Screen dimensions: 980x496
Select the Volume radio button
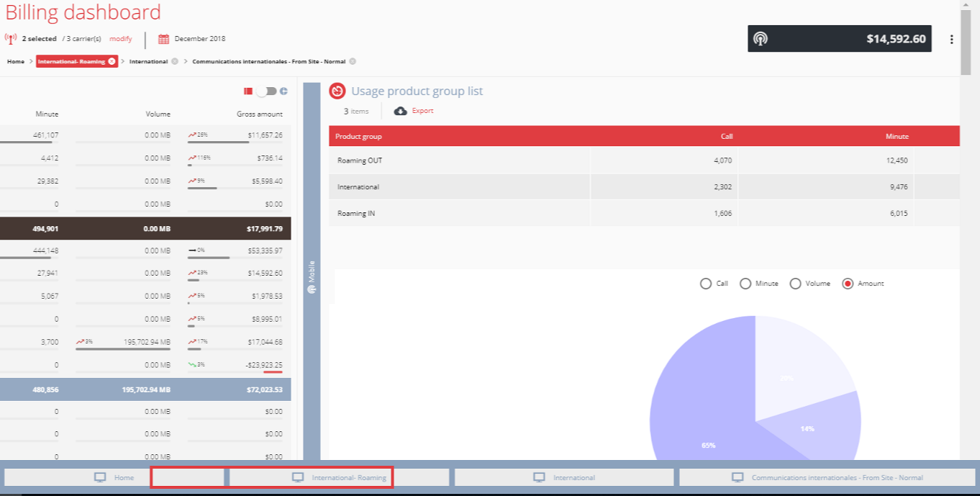pos(795,284)
